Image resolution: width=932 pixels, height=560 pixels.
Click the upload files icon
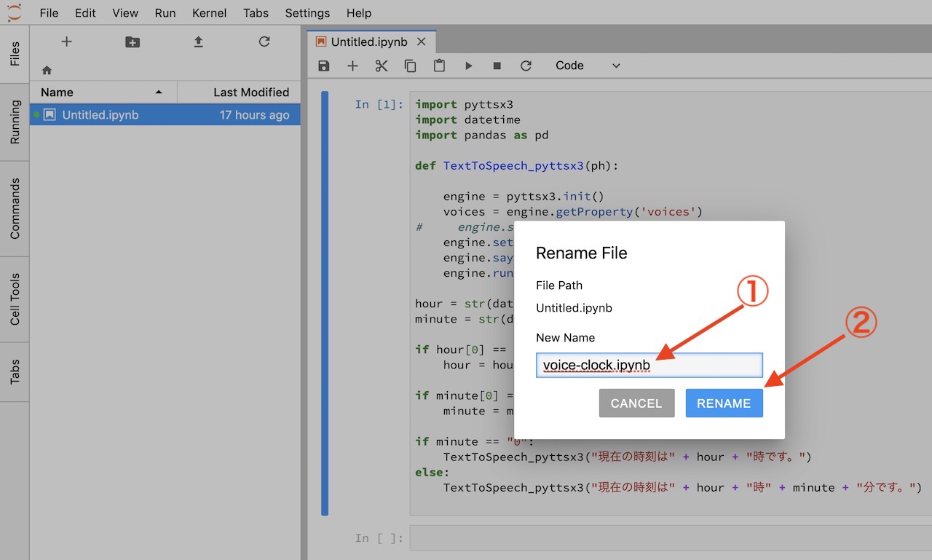click(198, 42)
